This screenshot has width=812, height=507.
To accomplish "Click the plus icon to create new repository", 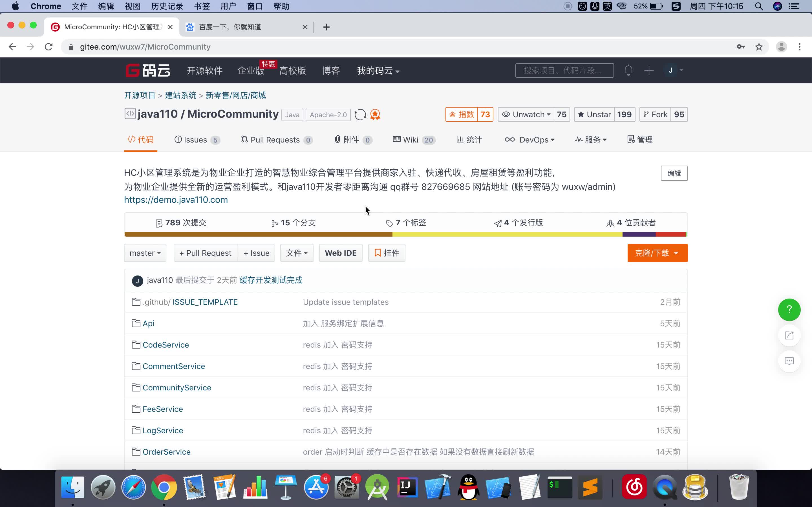I will pos(648,70).
